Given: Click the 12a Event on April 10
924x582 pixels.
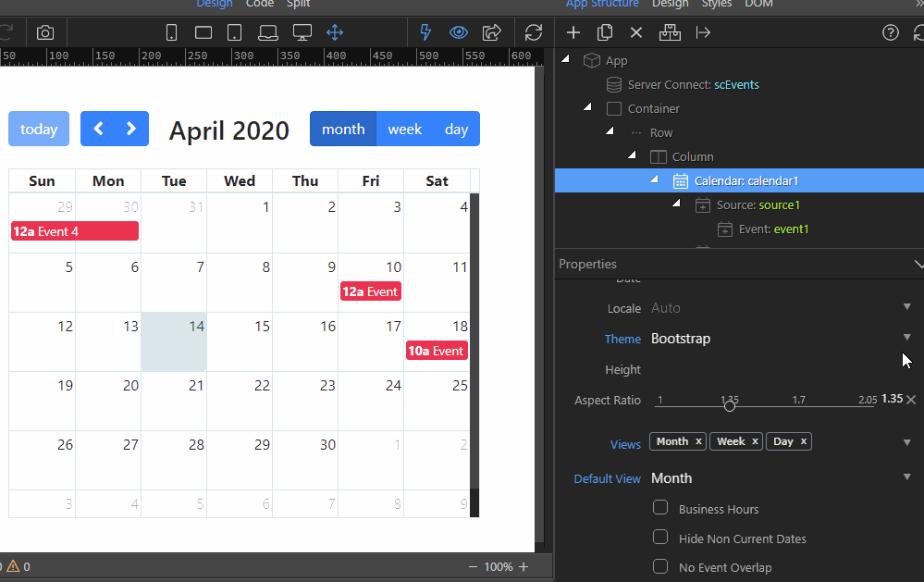Looking at the screenshot, I should pos(371,291).
